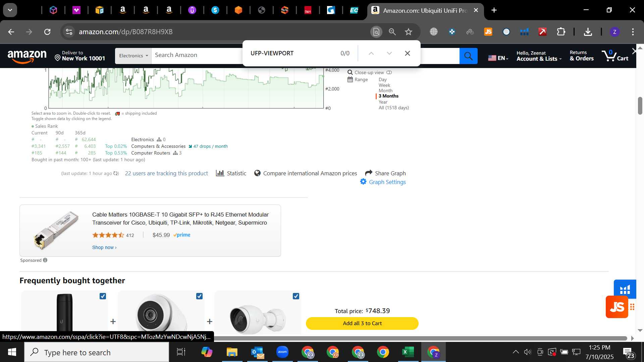The height and width of the screenshot is (362, 644).
Task: Open the browser Downloads icon
Action: (588, 32)
